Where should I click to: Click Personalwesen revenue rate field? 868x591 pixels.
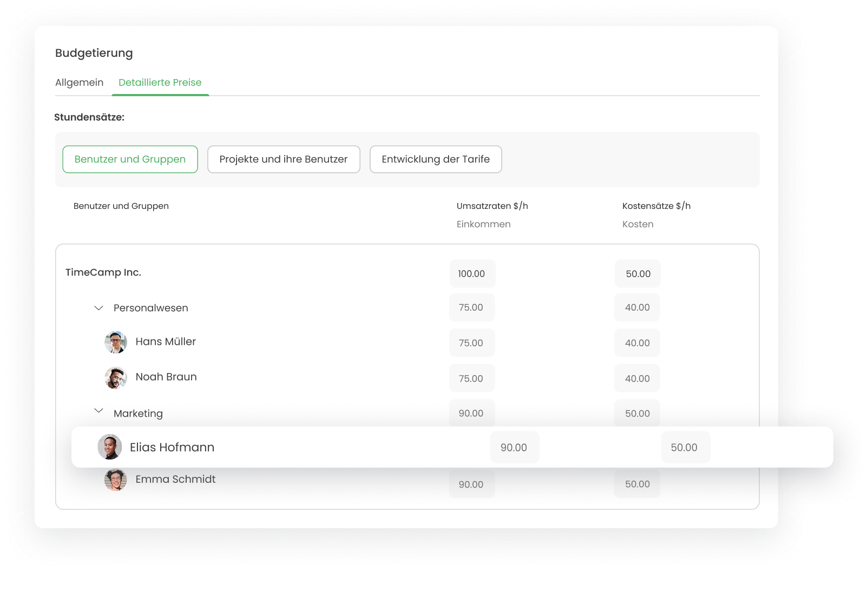(471, 307)
